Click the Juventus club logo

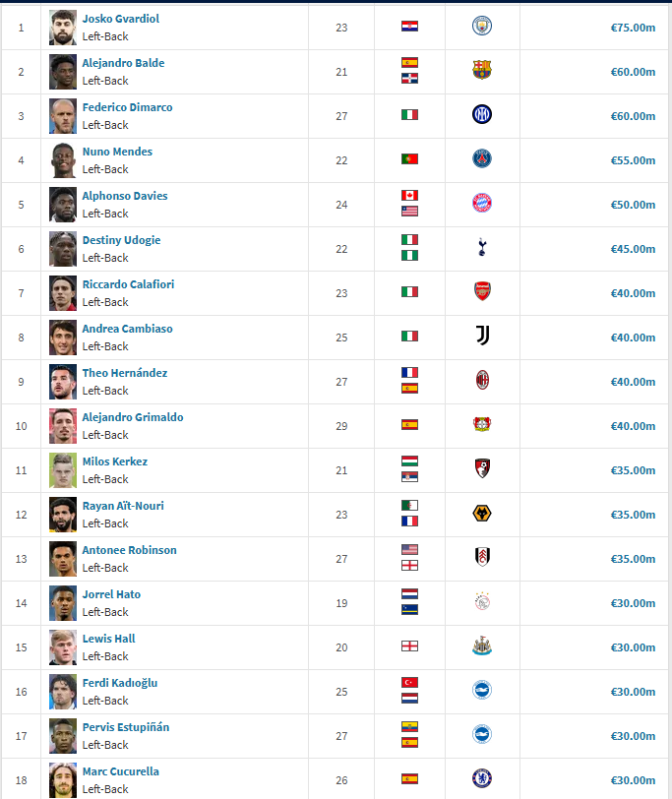(482, 336)
